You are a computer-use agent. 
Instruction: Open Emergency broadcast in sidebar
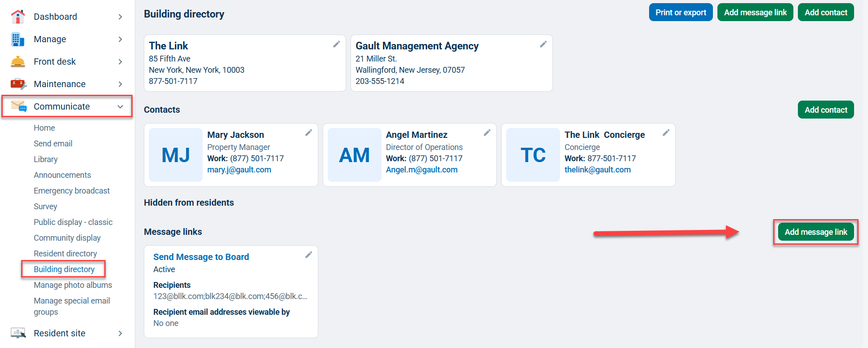coord(71,191)
